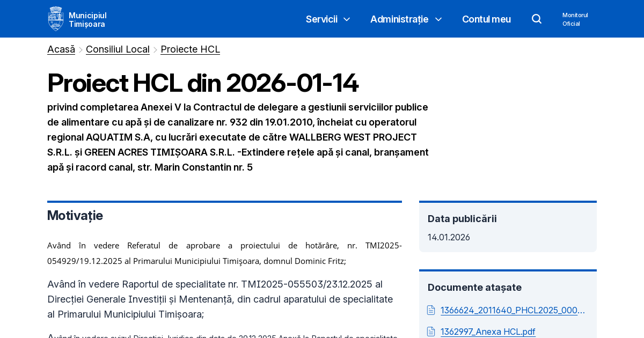Click the chevron separator before Proiecte HCL
The image size is (644, 338).
[155, 49]
